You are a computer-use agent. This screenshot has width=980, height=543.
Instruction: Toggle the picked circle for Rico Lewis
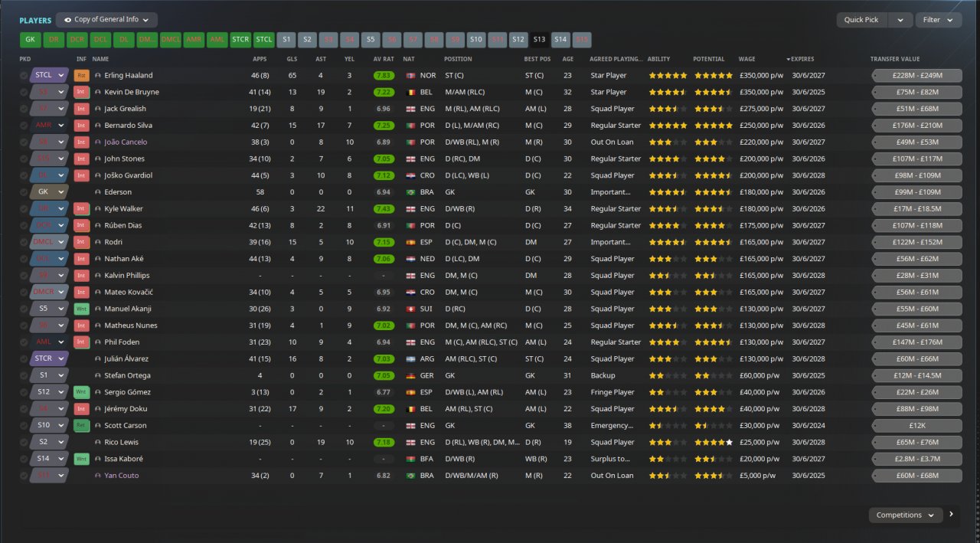(x=24, y=442)
